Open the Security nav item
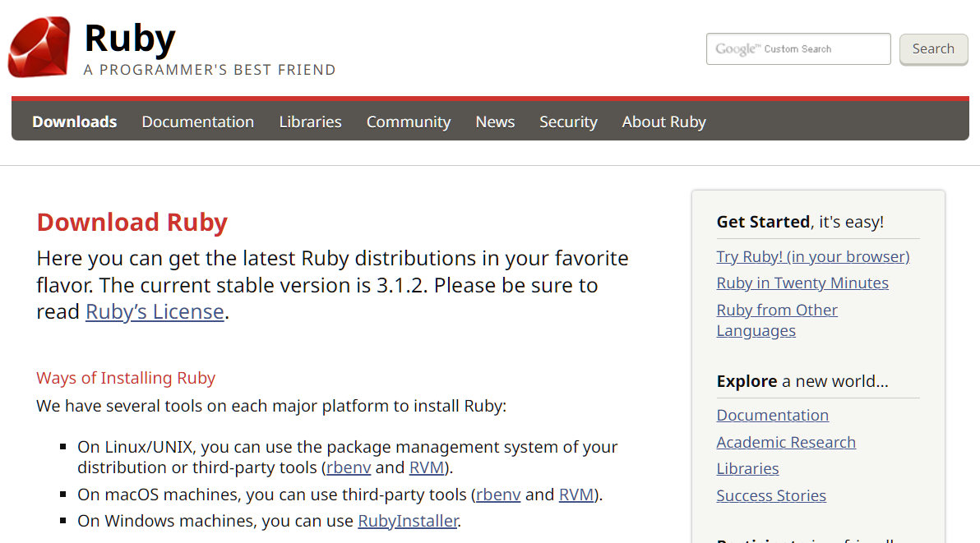This screenshot has height=543, width=980. click(568, 122)
